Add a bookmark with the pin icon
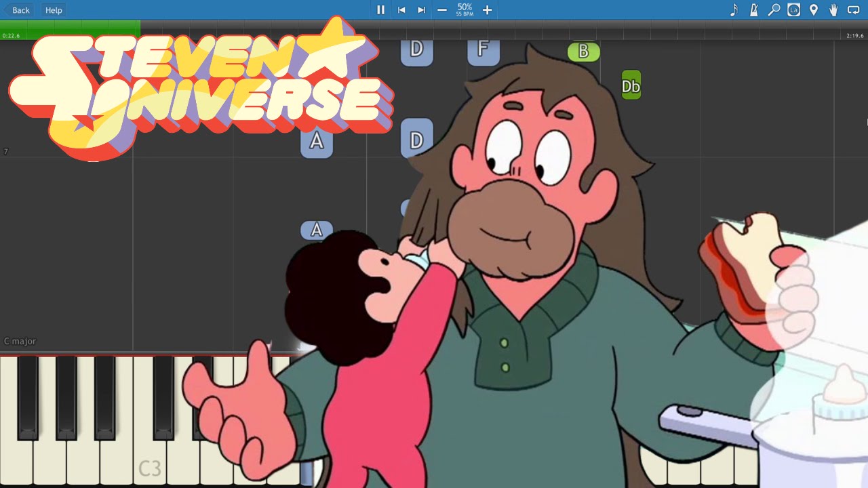 814,10
